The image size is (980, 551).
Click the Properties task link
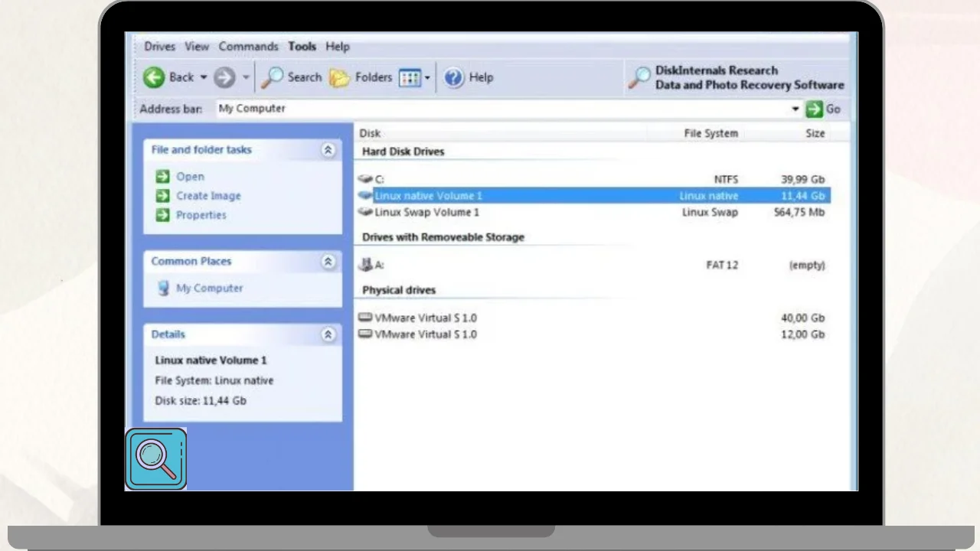pyautogui.click(x=201, y=215)
